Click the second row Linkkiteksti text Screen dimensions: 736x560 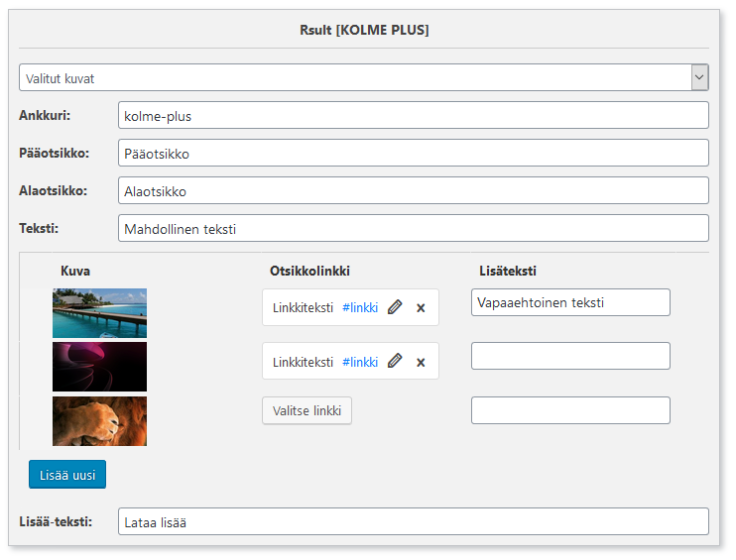coord(303,362)
